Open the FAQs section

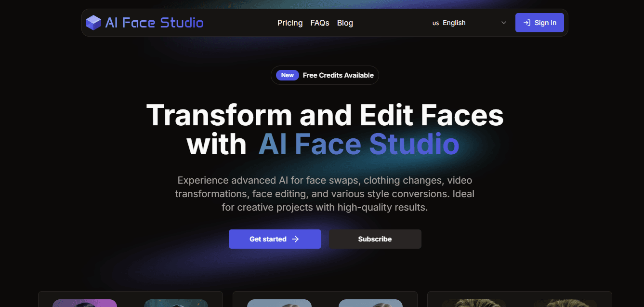[320, 23]
